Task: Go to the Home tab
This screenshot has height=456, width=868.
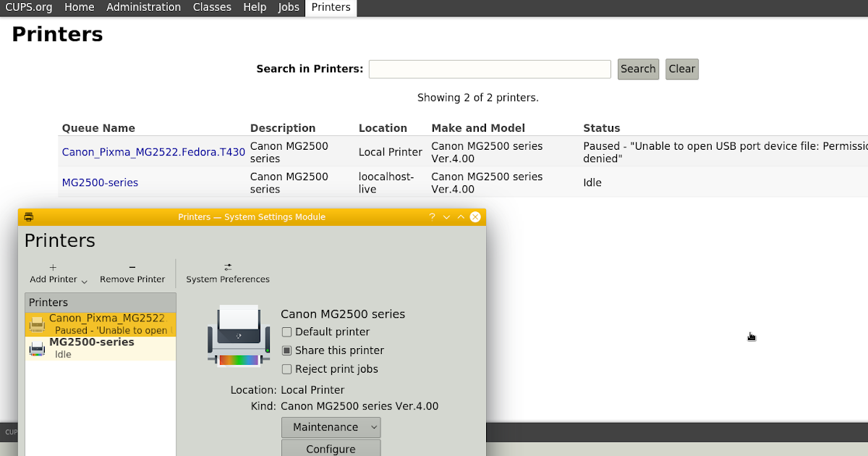Action: point(80,7)
